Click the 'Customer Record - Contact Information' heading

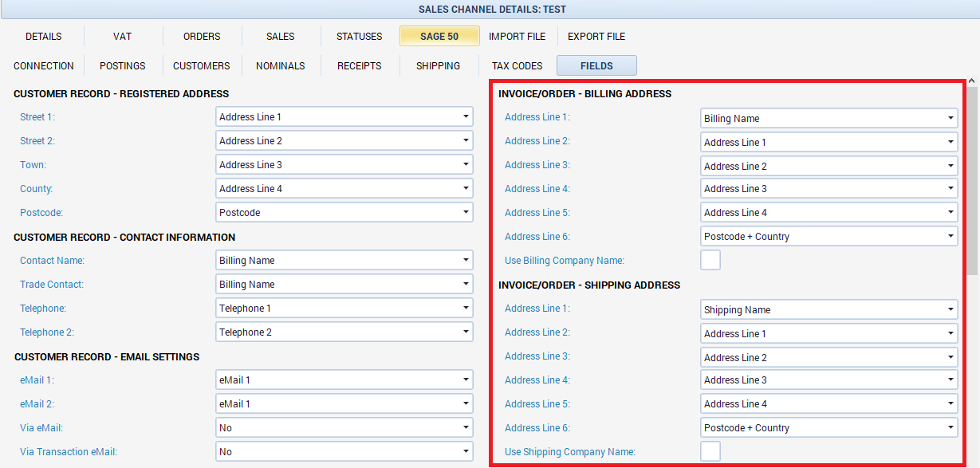tap(124, 238)
